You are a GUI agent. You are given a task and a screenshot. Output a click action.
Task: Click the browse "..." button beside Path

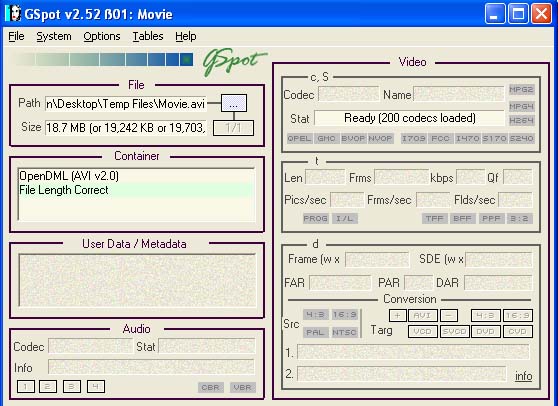tap(234, 104)
